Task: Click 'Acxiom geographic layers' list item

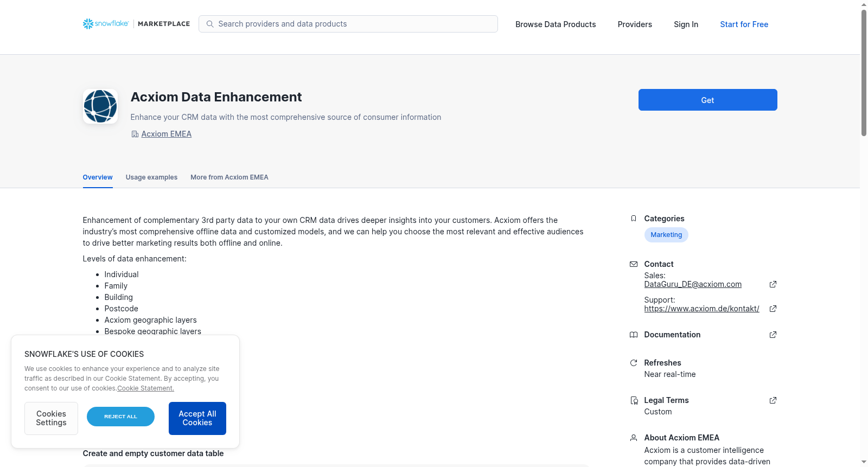Action: pos(151,320)
